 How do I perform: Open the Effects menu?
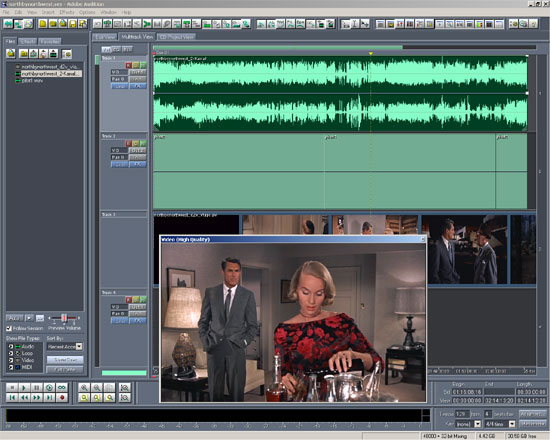click(67, 12)
